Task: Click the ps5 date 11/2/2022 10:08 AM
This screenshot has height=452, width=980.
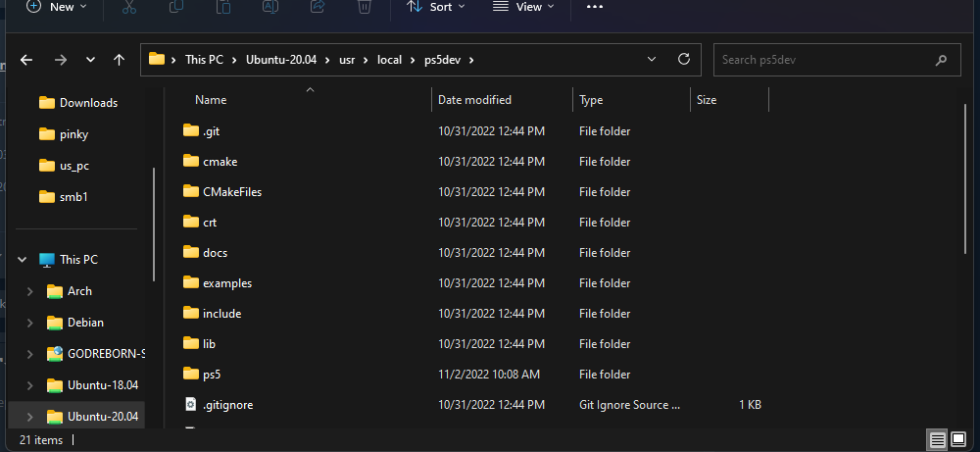Action: point(489,375)
